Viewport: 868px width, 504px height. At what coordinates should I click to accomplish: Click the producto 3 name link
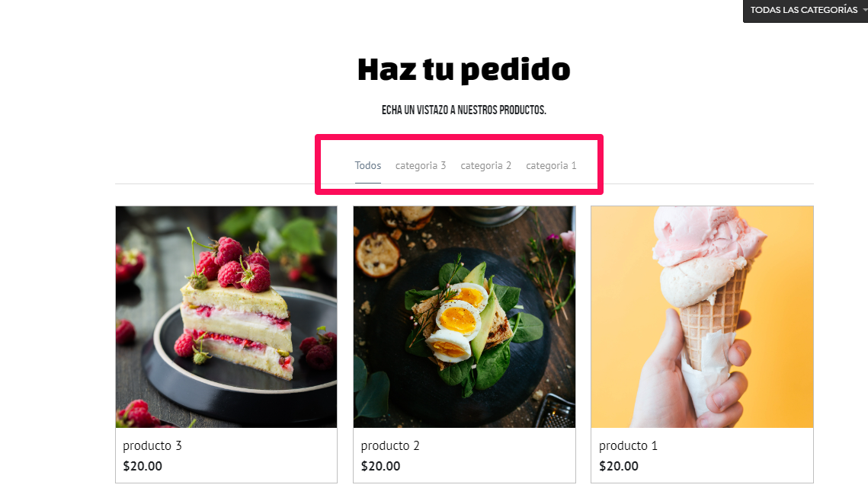pyautogui.click(x=152, y=446)
